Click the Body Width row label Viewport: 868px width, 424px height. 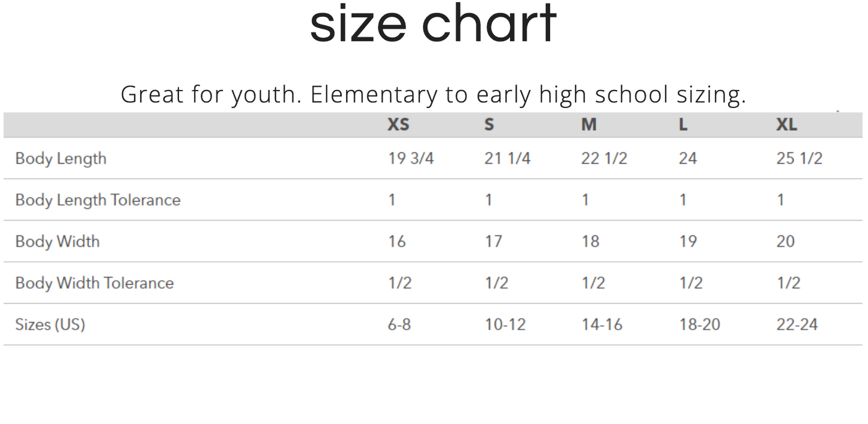pyautogui.click(x=58, y=241)
